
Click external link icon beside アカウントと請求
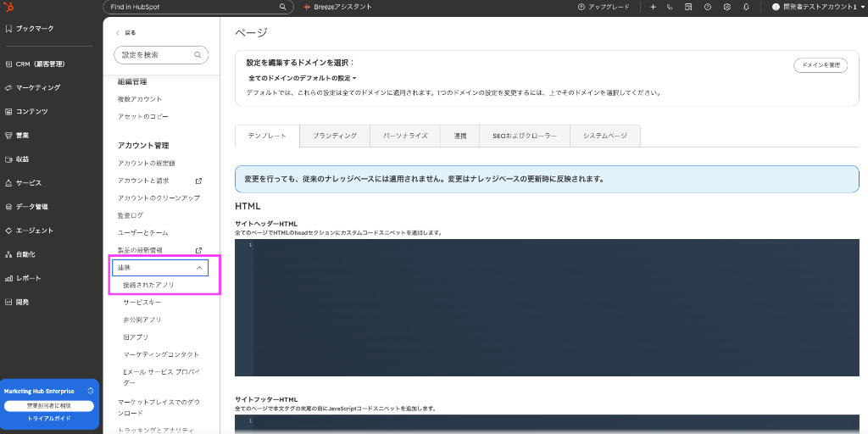click(198, 181)
